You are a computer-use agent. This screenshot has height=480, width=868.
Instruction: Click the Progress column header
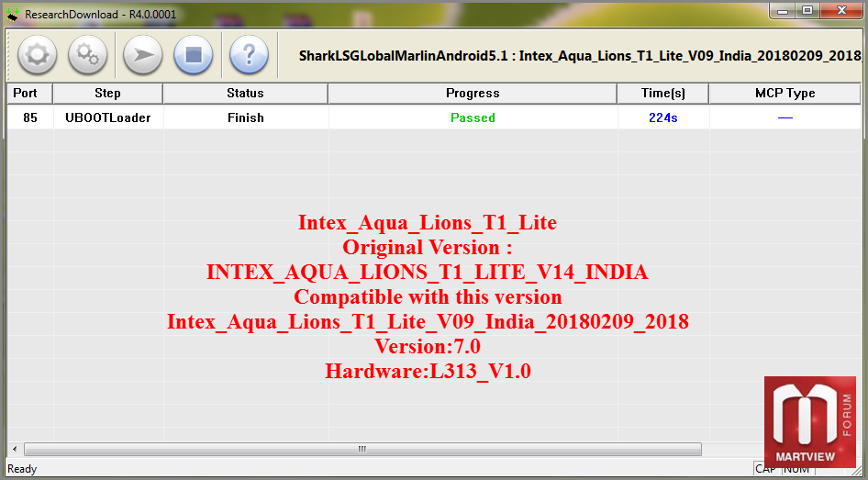[x=473, y=94]
